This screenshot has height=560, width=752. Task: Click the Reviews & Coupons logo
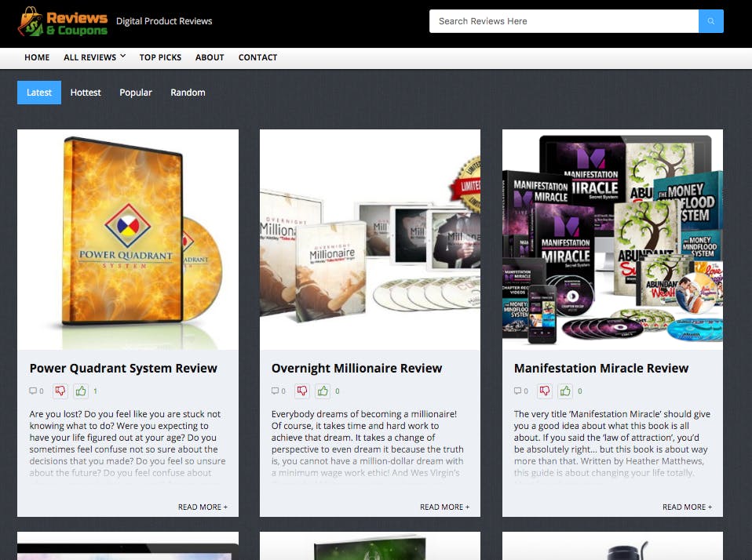click(x=63, y=22)
